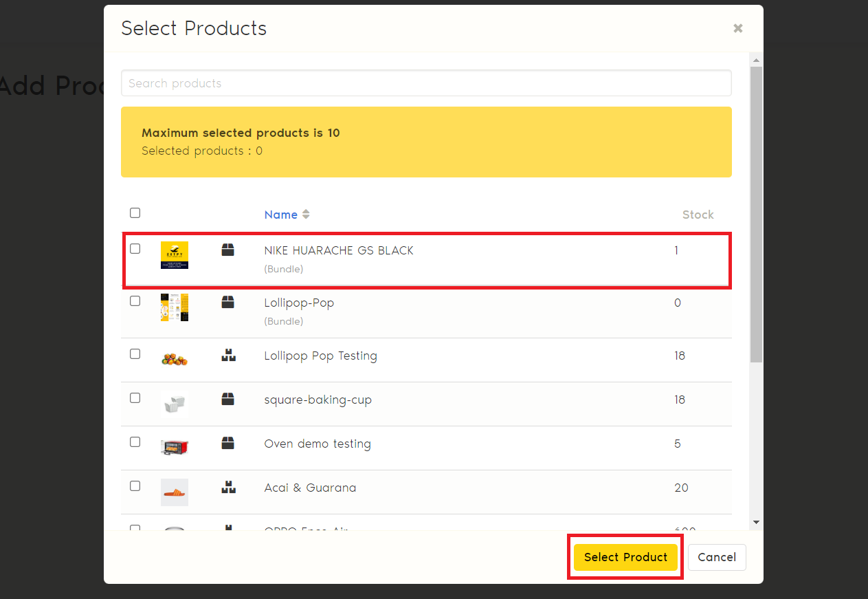868x599 pixels.
Task: Click the Acai & Guarana product thumbnail
Action: (x=174, y=492)
